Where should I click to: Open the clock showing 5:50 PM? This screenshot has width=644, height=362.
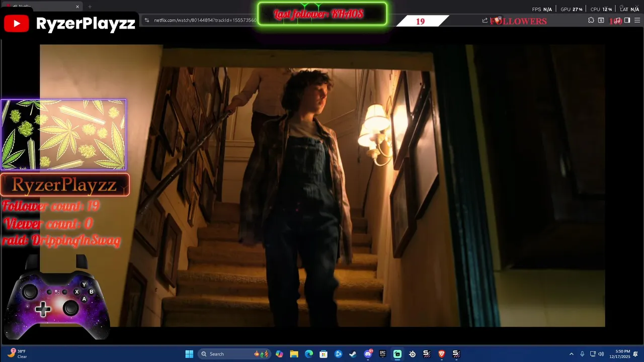pyautogui.click(x=619, y=354)
